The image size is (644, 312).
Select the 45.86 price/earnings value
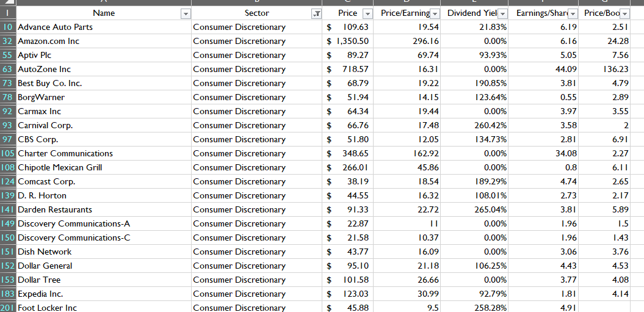[x=407, y=167]
